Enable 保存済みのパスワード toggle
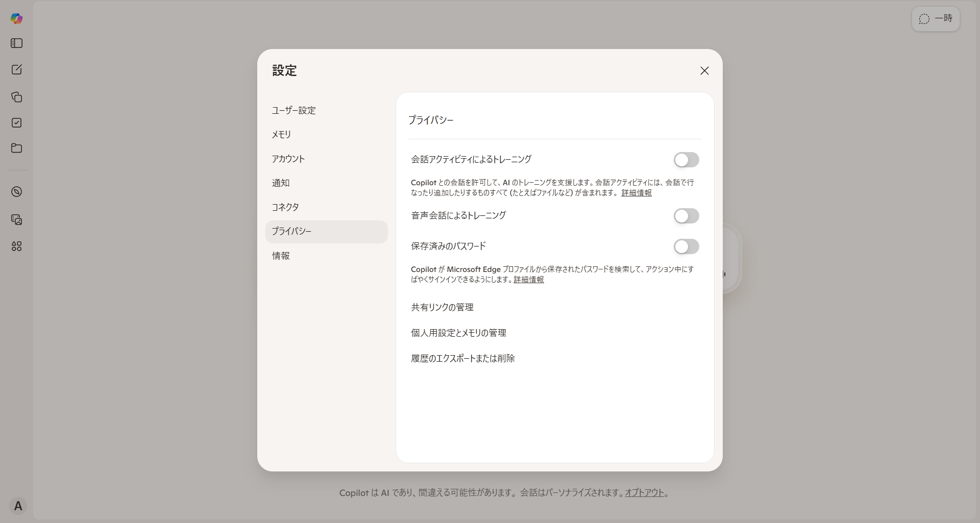 coord(686,246)
